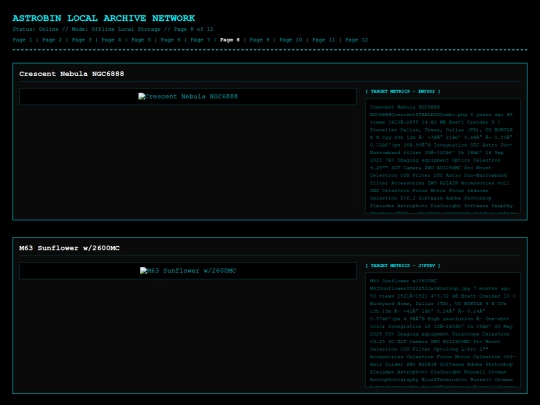The width and height of the screenshot is (540, 405).
Task: Click inside the M63 Sunflower metrics text box
Action: pyautogui.click(x=443, y=330)
